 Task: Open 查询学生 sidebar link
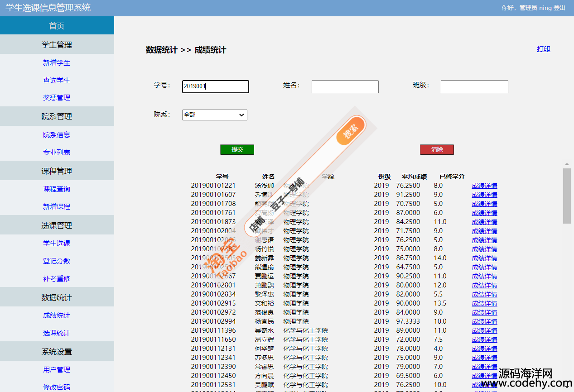(x=57, y=81)
